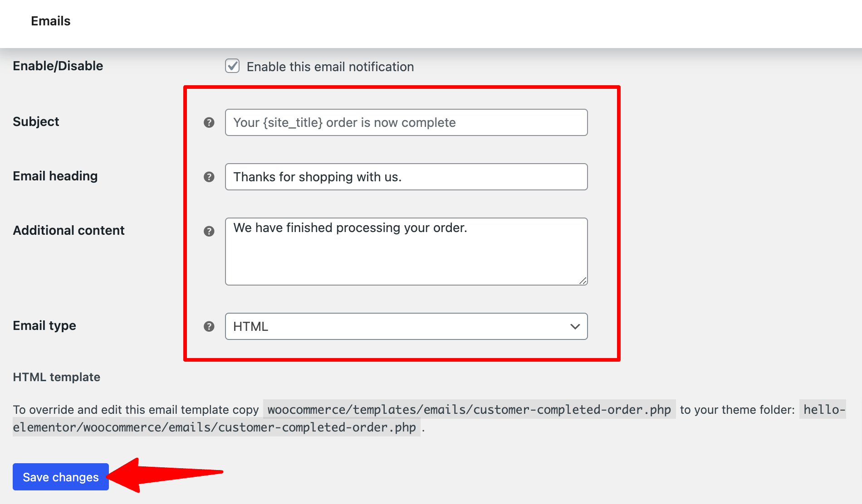Select the "Emails" heading tab
862x504 pixels.
(x=50, y=20)
